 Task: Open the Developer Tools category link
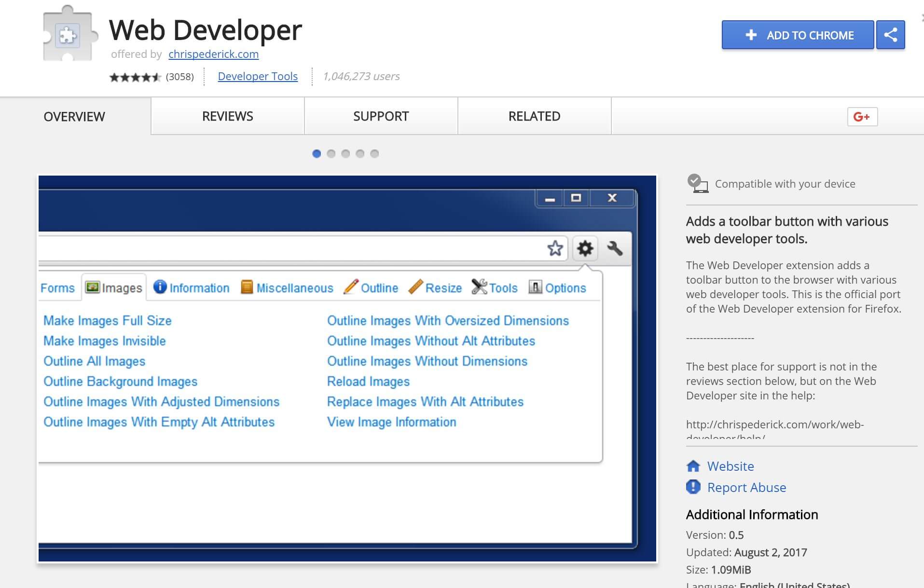pos(258,76)
